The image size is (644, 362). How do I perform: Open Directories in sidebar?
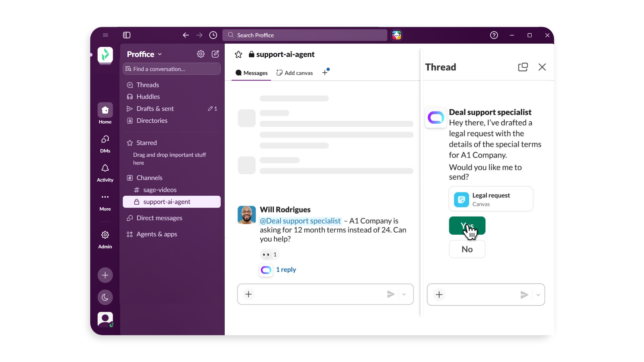point(147,121)
